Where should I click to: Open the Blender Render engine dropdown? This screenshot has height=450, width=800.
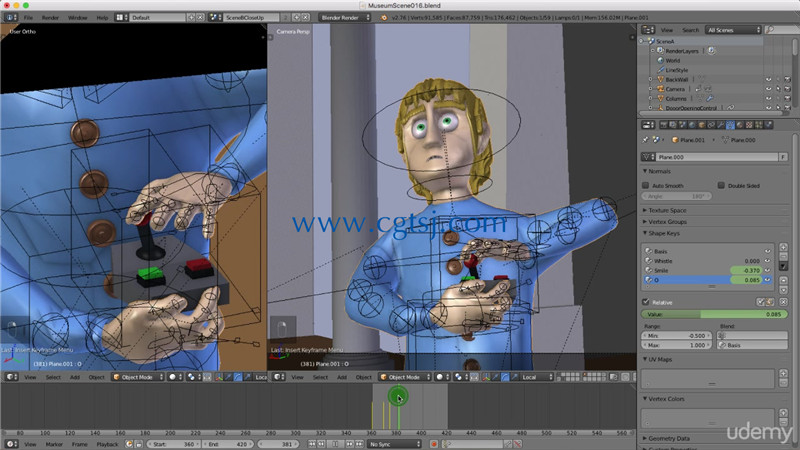pyautogui.click(x=345, y=17)
